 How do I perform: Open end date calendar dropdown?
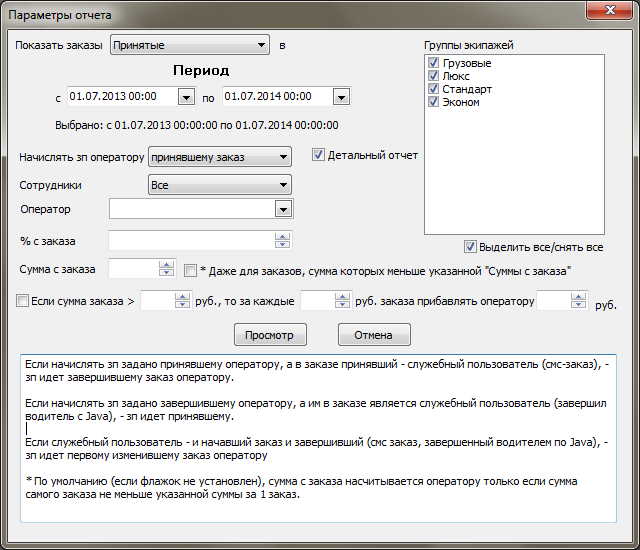point(341,97)
